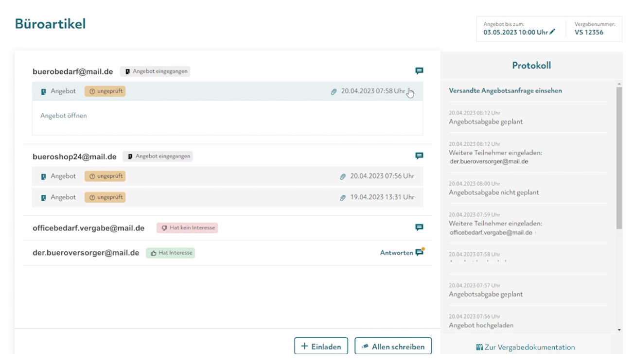
Task: Select officebedarf.vergabe@mail.de participant name
Action: tap(88, 228)
